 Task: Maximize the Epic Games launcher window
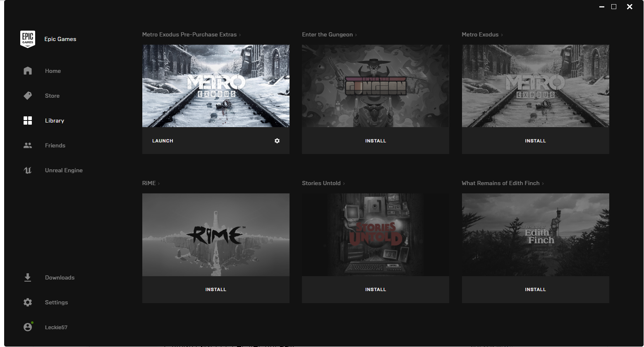tap(614, 7)
